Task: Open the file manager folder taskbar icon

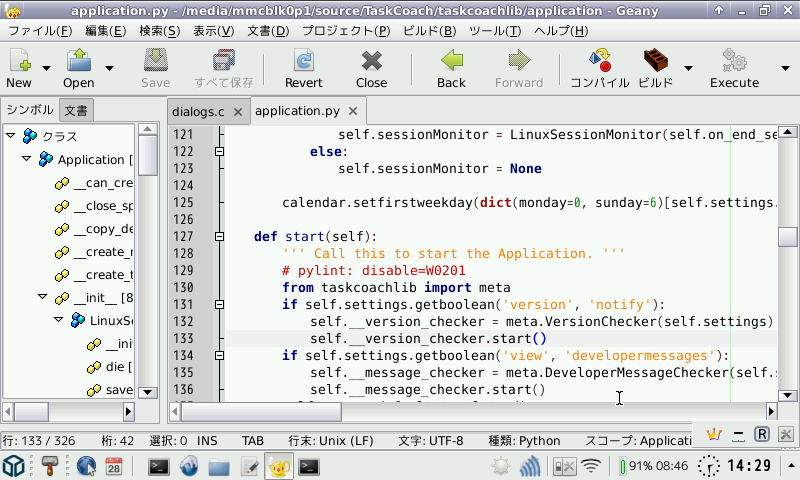Action: [x=219, y=467]
